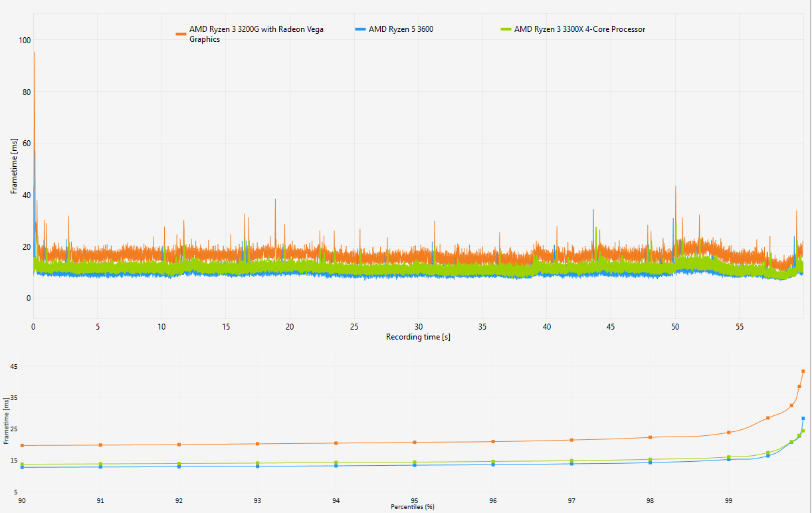Click the 40 tick on the recording time axis
Image resolution: width=812 pixels, height=513 pixels.
coord(546,327)
